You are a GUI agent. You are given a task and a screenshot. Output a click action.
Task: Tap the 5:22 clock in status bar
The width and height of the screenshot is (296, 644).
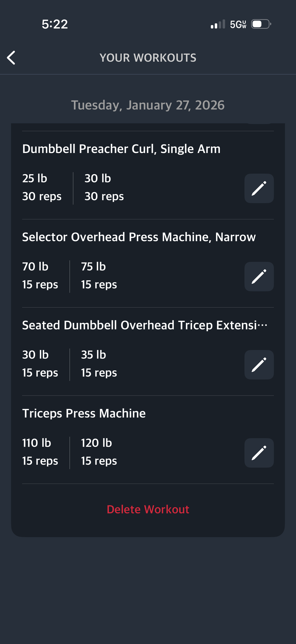pos(55,24)
